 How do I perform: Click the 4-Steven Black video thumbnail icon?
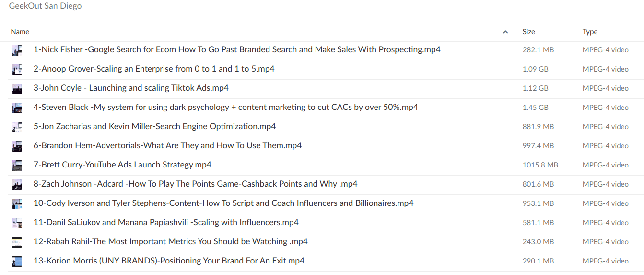pyautogui.click(x=17, y=108)
